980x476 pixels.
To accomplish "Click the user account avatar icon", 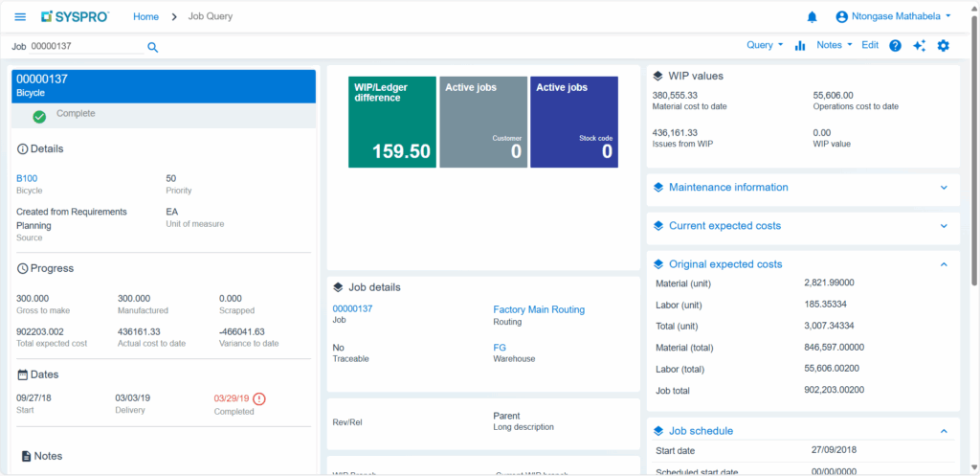I will coord(842,17).
